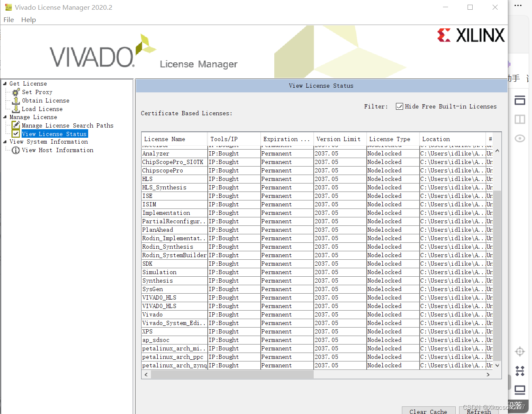
Task: Select the ap_sdsoc license row
Action: click(x=317, y=340)
